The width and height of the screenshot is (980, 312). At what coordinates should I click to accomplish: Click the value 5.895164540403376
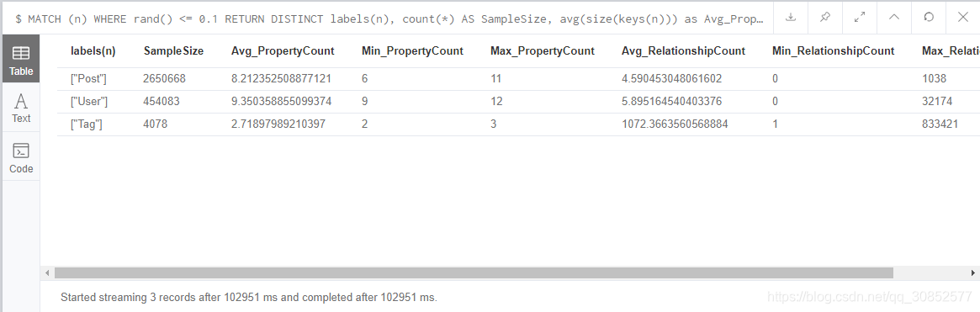(672, 101)
